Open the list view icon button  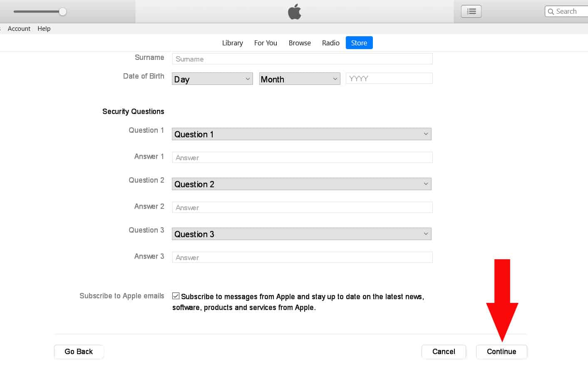pos(471,12)
